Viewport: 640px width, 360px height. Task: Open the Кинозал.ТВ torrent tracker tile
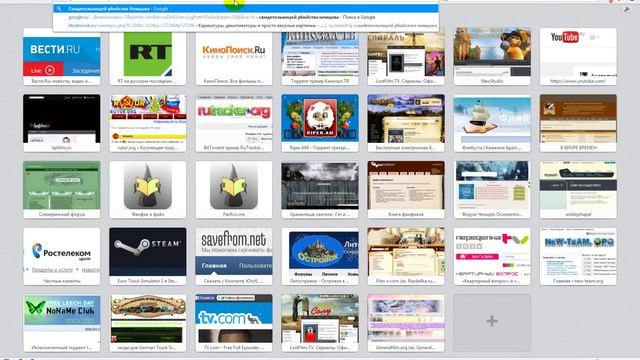pyautogui.click(x=320, y=56)
